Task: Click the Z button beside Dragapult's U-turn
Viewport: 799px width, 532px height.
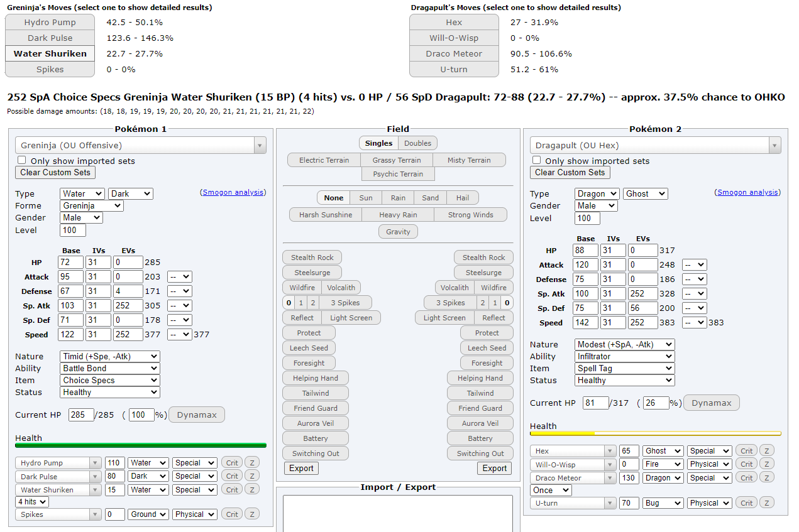Action: [766, 503]
